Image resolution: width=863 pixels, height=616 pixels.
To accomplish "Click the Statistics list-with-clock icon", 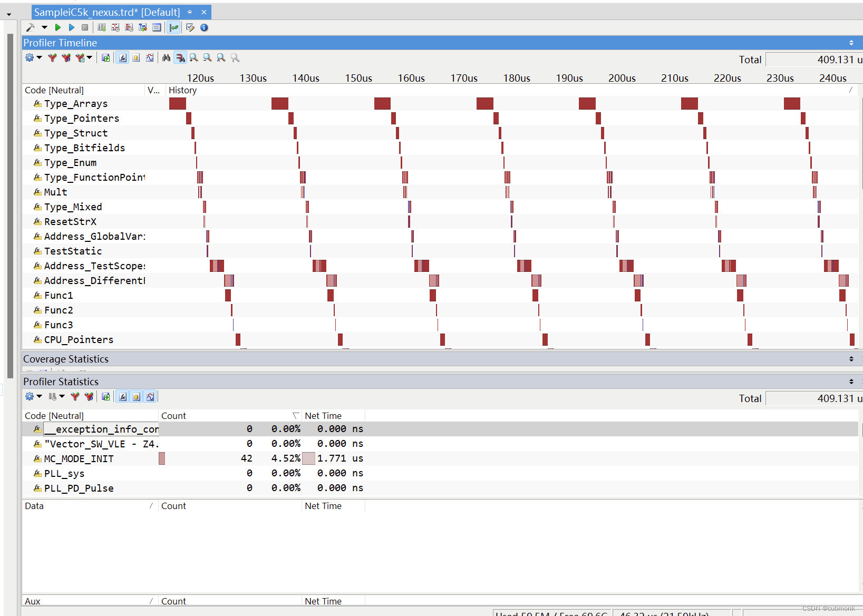I will coord(52,396).
